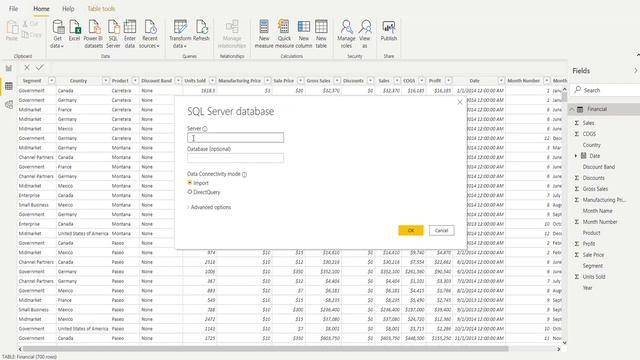Viewport: 640px width, 360px height.
Task: Click the Manufacturing Price column header
Action: click(240, 80)
